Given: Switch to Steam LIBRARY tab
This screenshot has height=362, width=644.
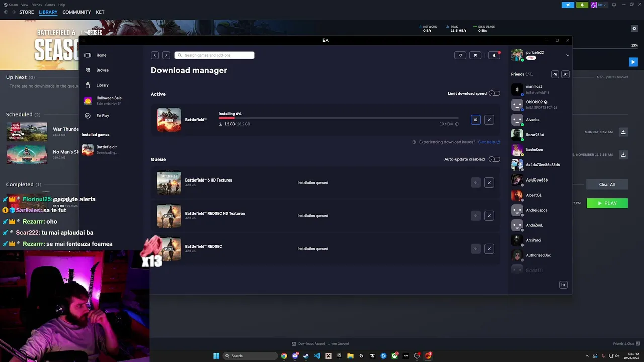Looking at the screenshot, I should 48,12.
